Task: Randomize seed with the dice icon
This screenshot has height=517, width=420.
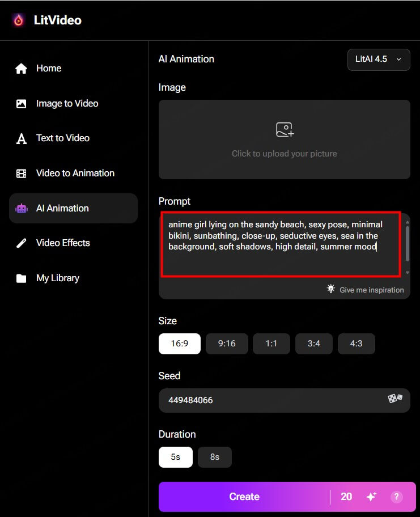Action: coord(395,399)
